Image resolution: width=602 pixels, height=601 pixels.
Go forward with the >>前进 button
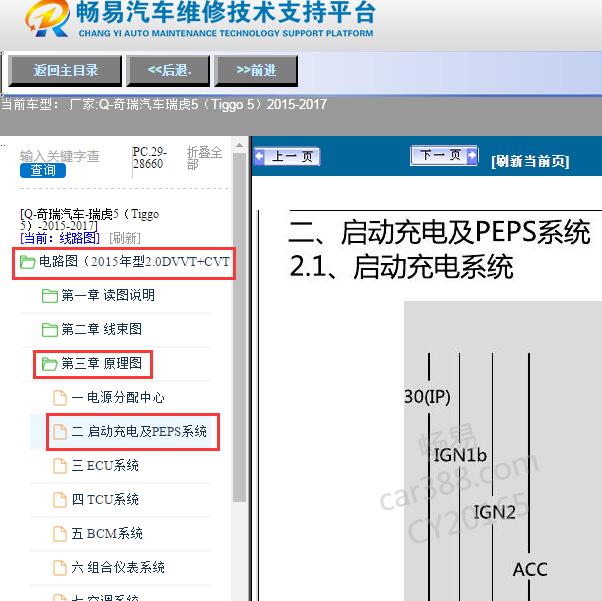point(256,70)
